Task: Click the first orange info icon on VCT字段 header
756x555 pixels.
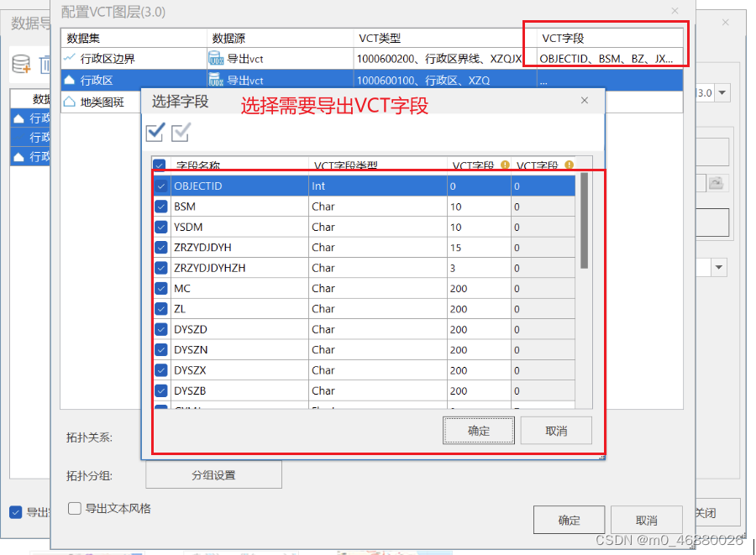Action: click(x=505, y=164)
